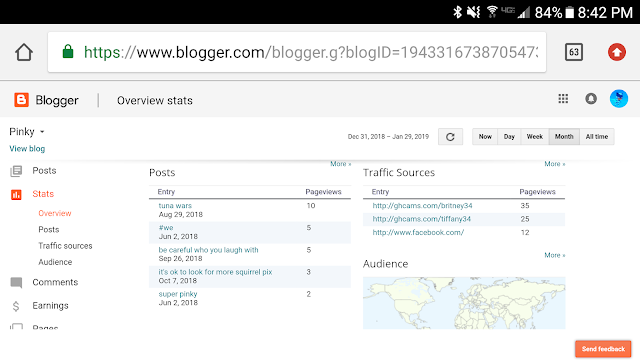This screenshot has width=640, height=360.
Task: Click the View blog link
Action: 27,149
